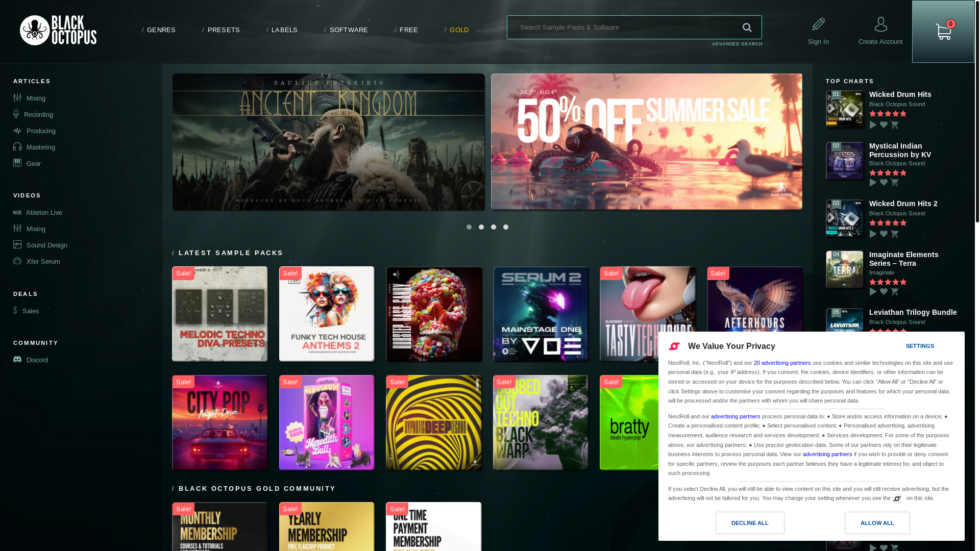
Task: Open Ableton Live videos
Action: tap(38, 212)
